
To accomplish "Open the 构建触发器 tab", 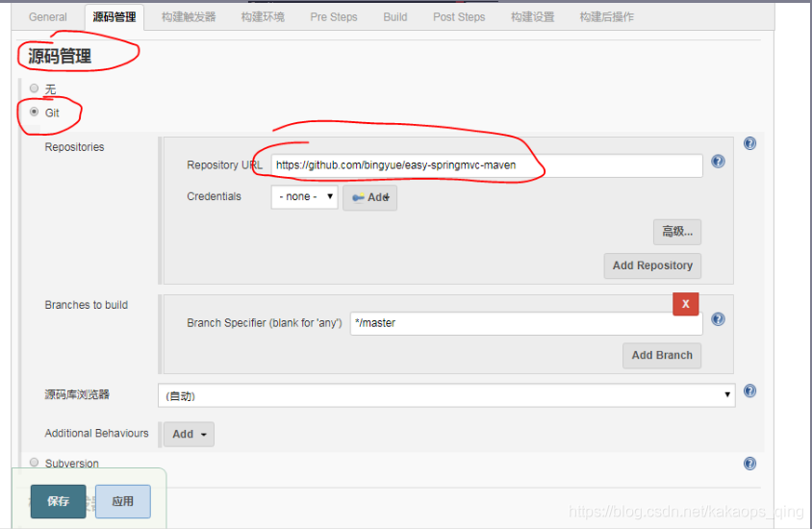I will point(189,17).
